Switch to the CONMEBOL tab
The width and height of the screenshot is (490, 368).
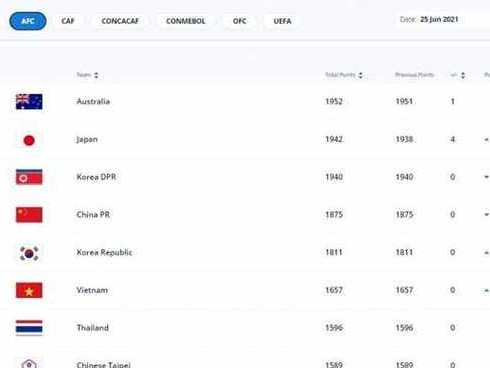(186, 21)
